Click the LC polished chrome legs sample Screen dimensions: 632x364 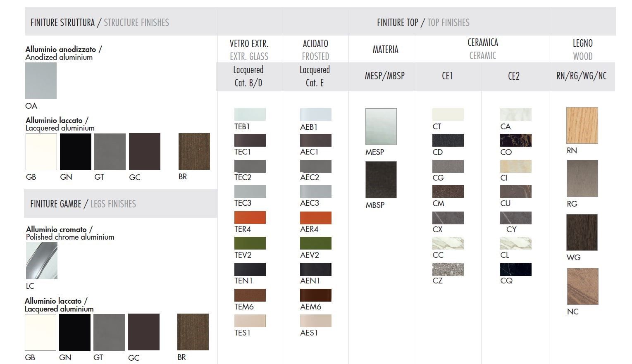42,261
